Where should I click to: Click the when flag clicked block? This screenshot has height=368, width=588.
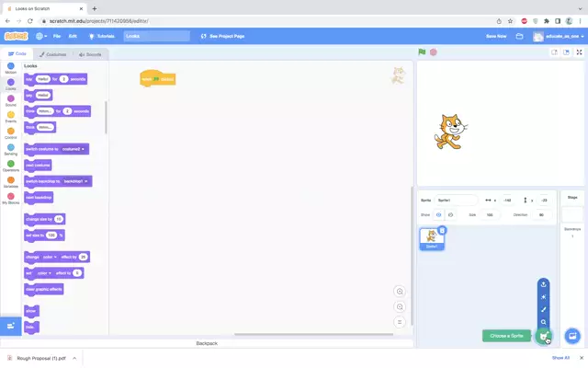(157, 78)
